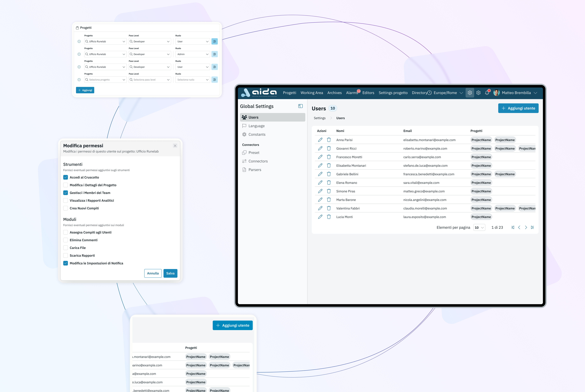Delete Elisabetta Montanari via trash icon

coord(329,165)
